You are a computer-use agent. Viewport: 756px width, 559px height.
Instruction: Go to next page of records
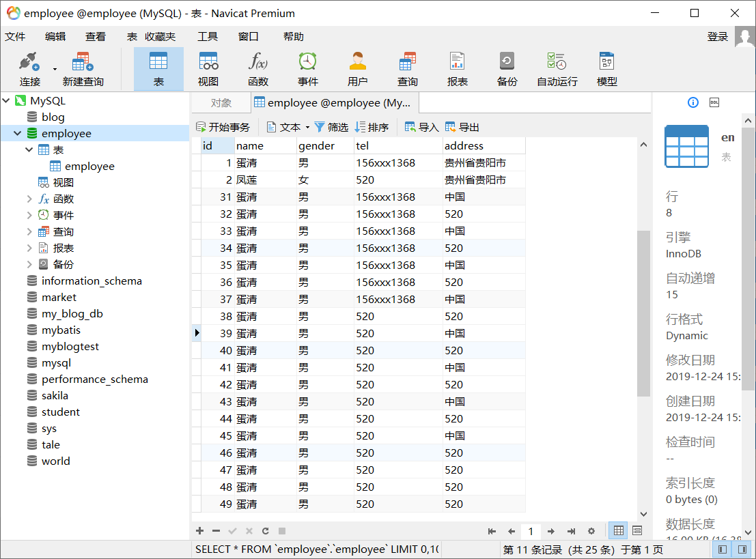551,531
